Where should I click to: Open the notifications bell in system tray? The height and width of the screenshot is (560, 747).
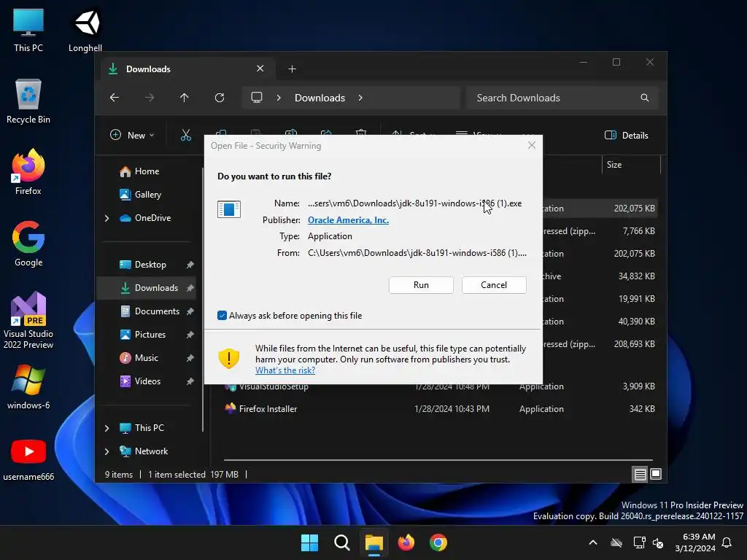point(727,542)
